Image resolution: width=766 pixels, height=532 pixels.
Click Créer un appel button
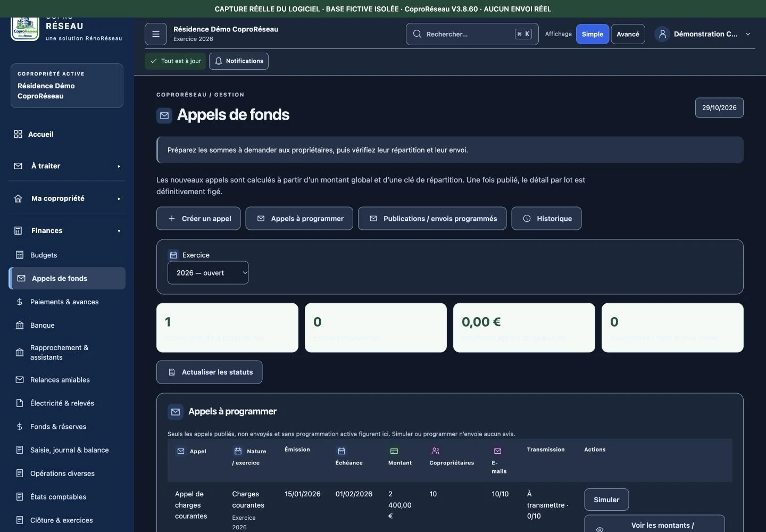coord(198,219)
